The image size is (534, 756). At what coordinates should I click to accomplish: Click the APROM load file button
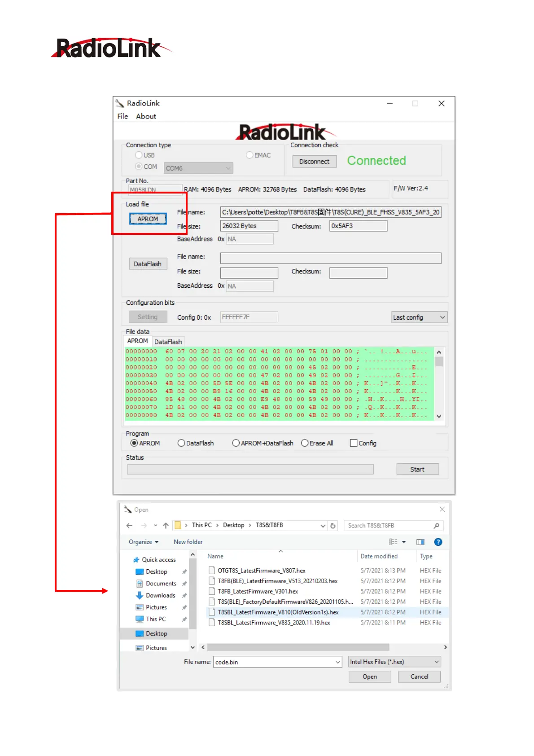pyautogui.click(x=148, y=219)
